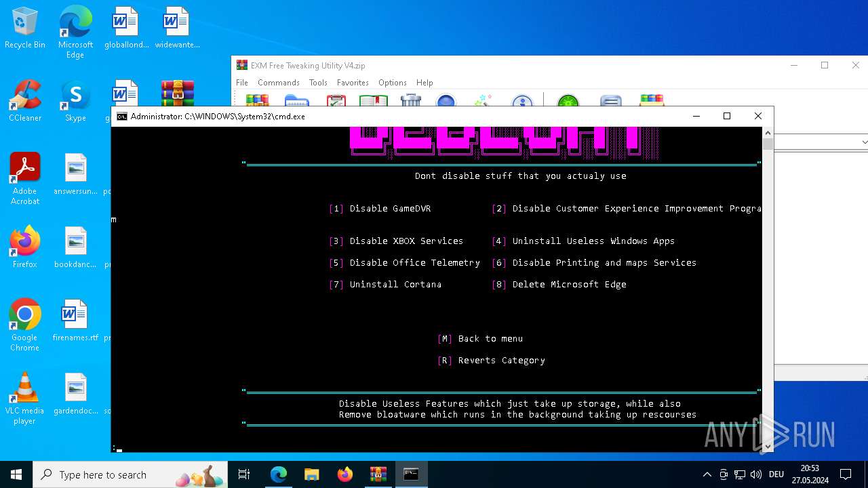Image resolution: width=868 pixels, height=488 pixels.
Task: Click the WinRAR Wizard wand icon
Action: point(483,100)
